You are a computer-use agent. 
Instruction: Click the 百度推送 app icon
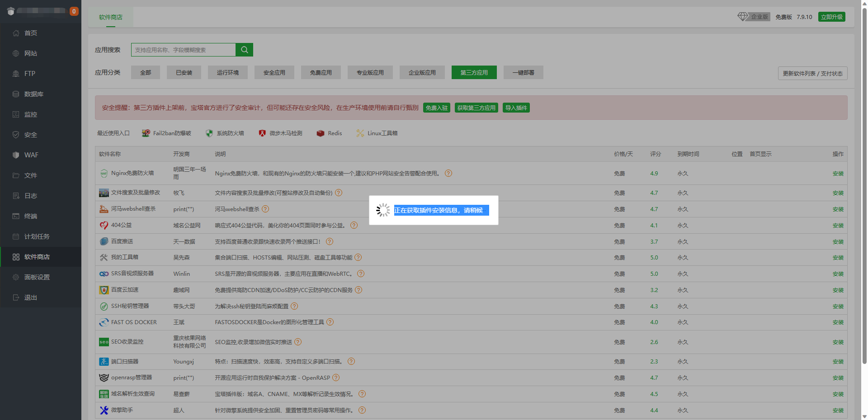pyautogui.click(x=104, y=241)
